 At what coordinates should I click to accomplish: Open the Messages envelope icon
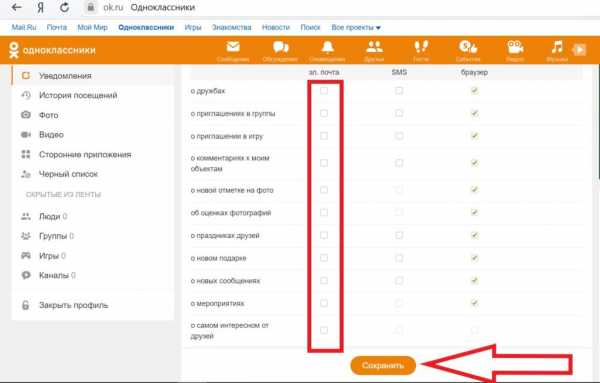pos(233,47)
